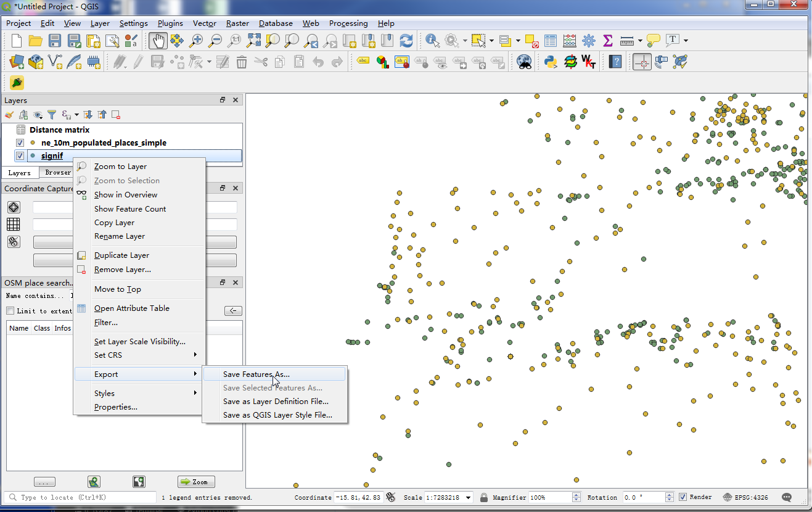Toggle the Render checkbox in status bar
Image resolution: width=812 pixels, height=512 pixels.
(x=683, y=497)
